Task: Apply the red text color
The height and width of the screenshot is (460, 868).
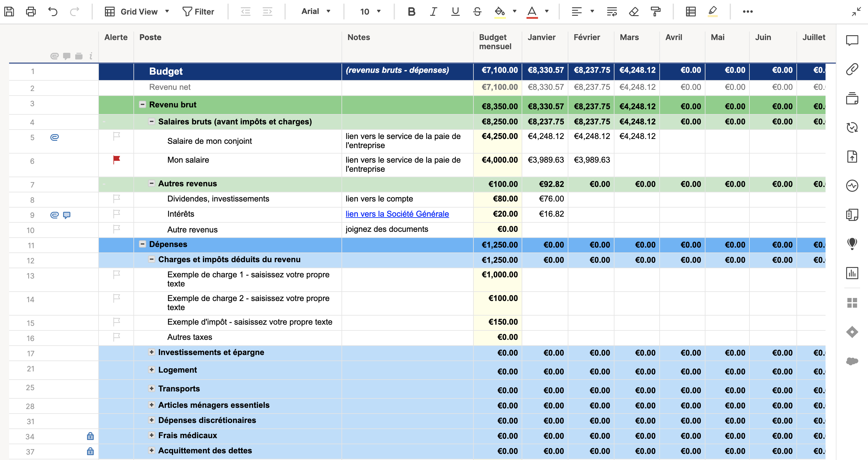Action: coord(532,12)
